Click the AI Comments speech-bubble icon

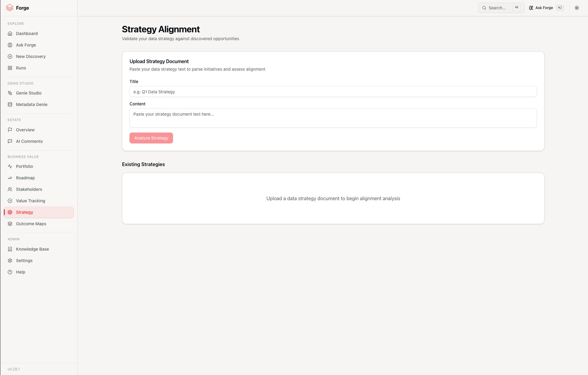click(x=10, y=141)
